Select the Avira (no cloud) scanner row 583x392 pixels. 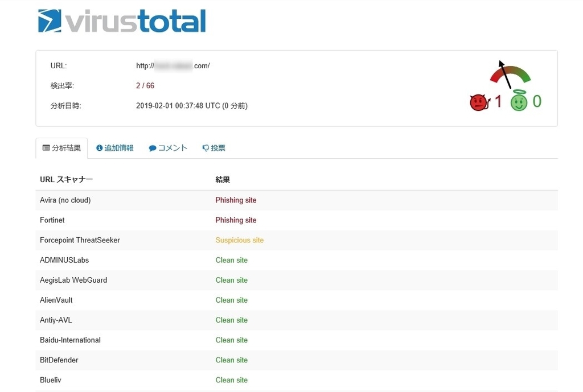(x=297, y=200)
